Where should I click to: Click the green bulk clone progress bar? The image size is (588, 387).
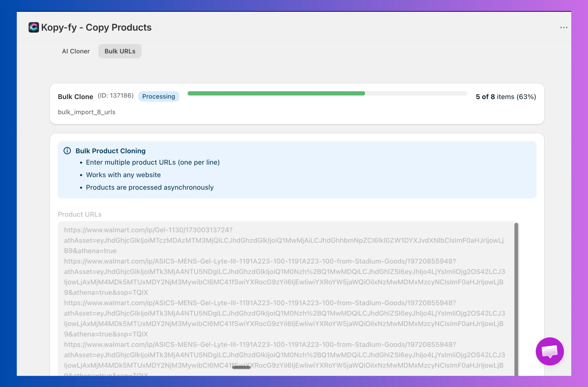tap(327, 93)
